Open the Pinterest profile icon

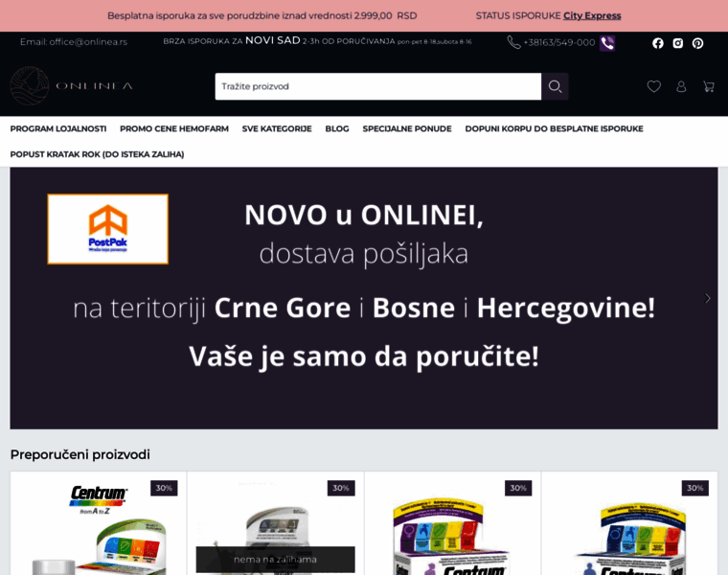[x=697, y=43]
